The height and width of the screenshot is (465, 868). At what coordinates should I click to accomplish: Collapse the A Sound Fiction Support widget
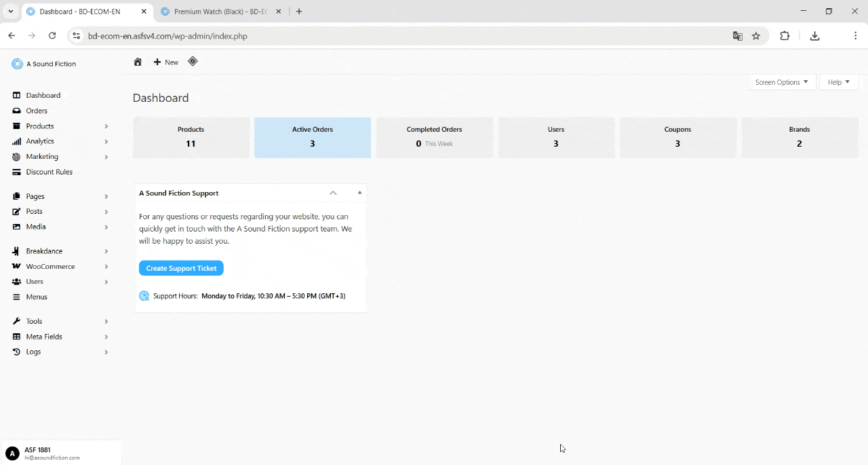[333, 193]
